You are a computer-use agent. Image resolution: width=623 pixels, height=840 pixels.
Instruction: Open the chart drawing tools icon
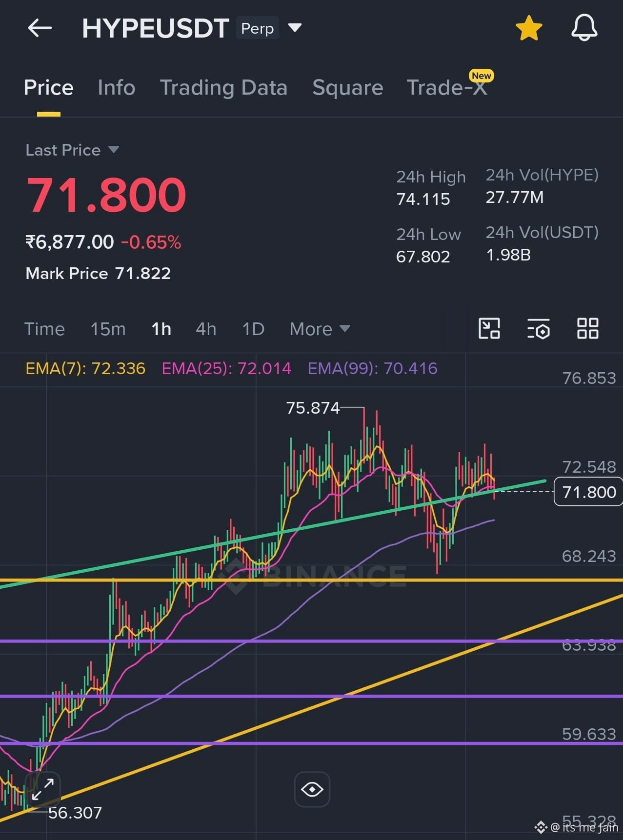coord(489,328)
